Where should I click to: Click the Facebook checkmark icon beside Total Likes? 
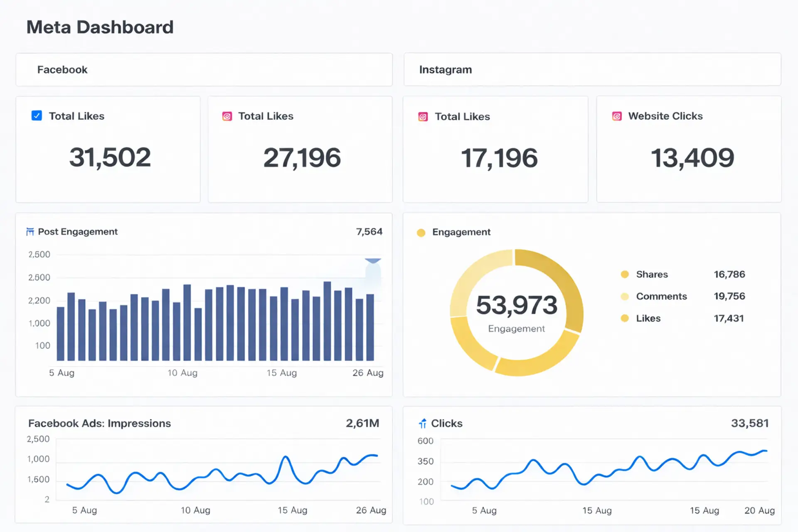point(37,116)
